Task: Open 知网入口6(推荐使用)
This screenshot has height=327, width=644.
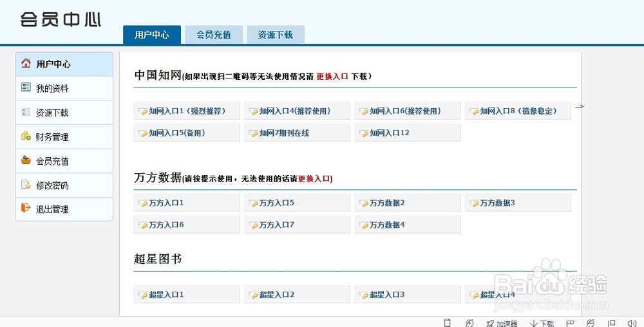Action: (408, 111)
